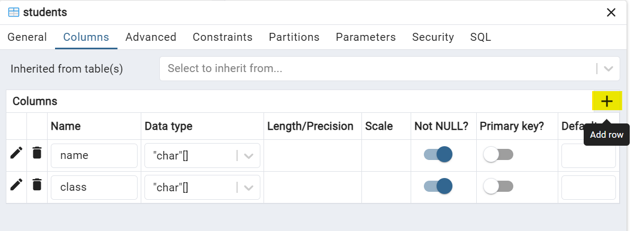Click the students table icon in title
644x231 pixels.
[14, 12]
